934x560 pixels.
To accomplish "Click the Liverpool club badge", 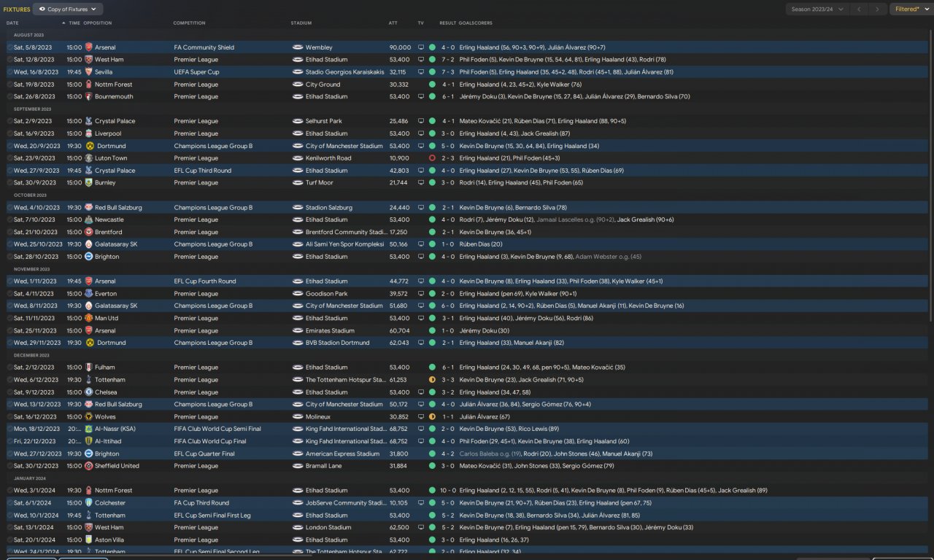I will [88, 133].
